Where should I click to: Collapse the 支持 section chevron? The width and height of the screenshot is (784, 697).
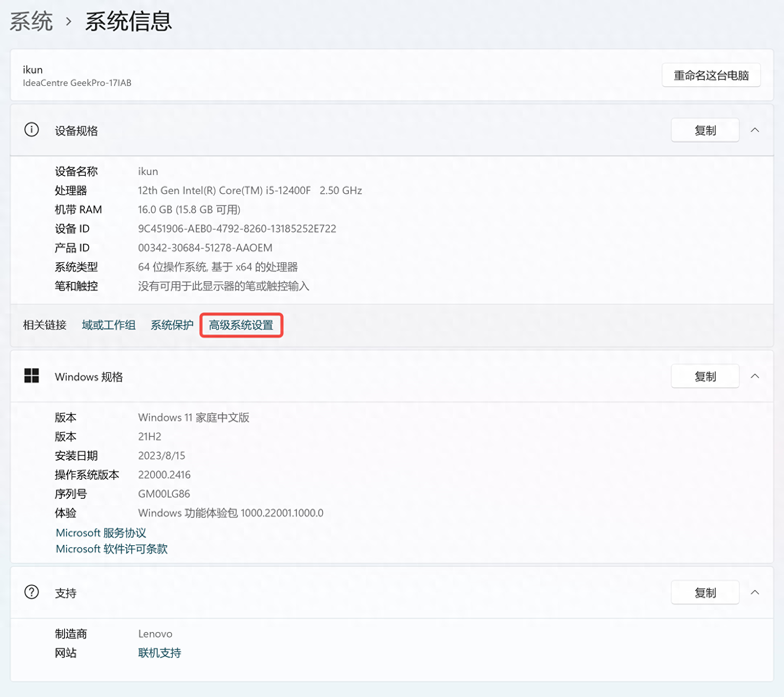tap(755, 592)
